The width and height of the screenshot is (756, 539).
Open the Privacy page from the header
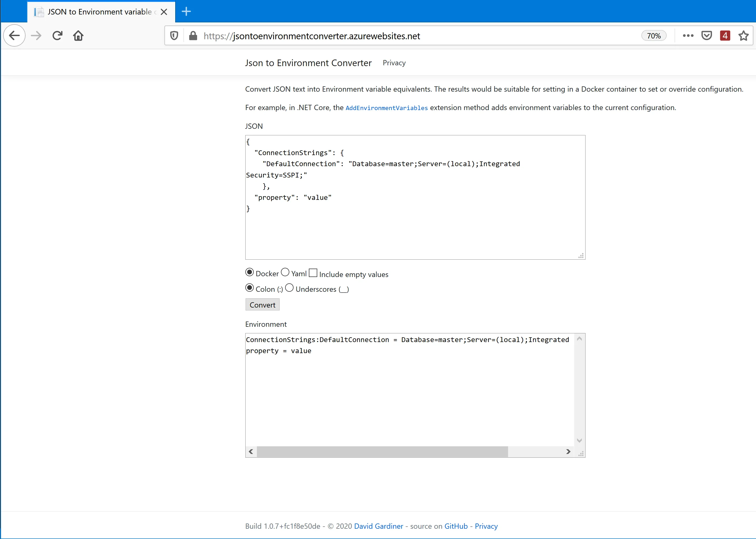[394, 63]
